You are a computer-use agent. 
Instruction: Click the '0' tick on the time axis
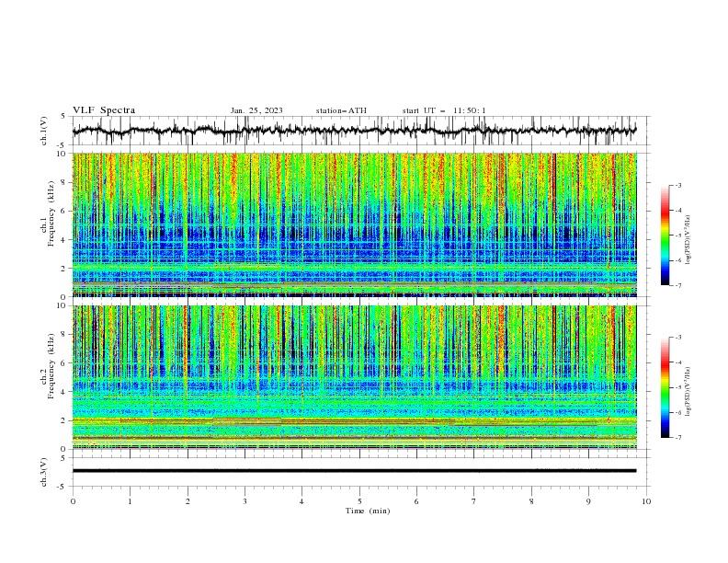point(73,501)
